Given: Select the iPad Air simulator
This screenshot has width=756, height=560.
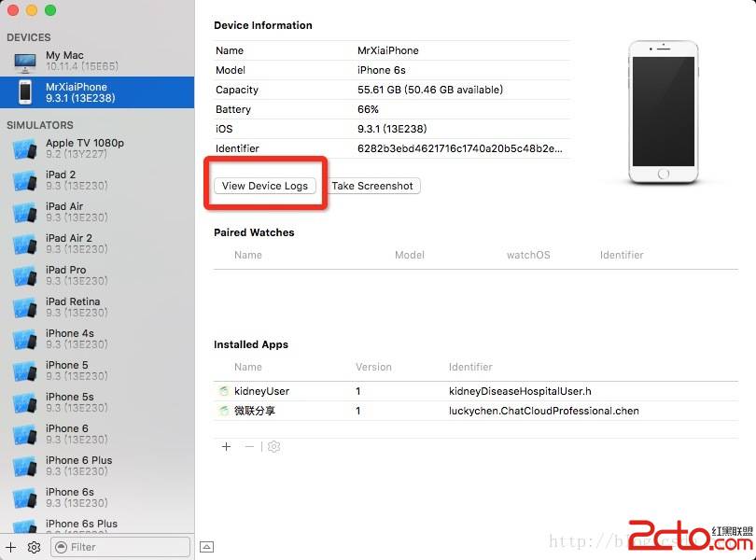Looking at the screenshot, I should pyautogui.click(x=97, y=212).
